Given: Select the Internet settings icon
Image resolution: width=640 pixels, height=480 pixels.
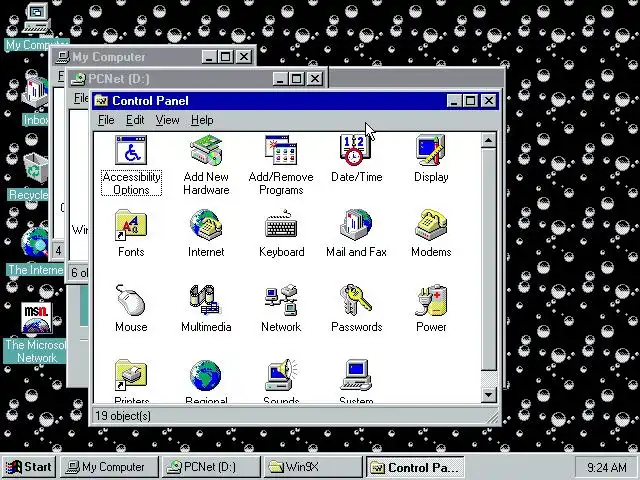Looking at the screenshot, I should click(x=206, y=224).
